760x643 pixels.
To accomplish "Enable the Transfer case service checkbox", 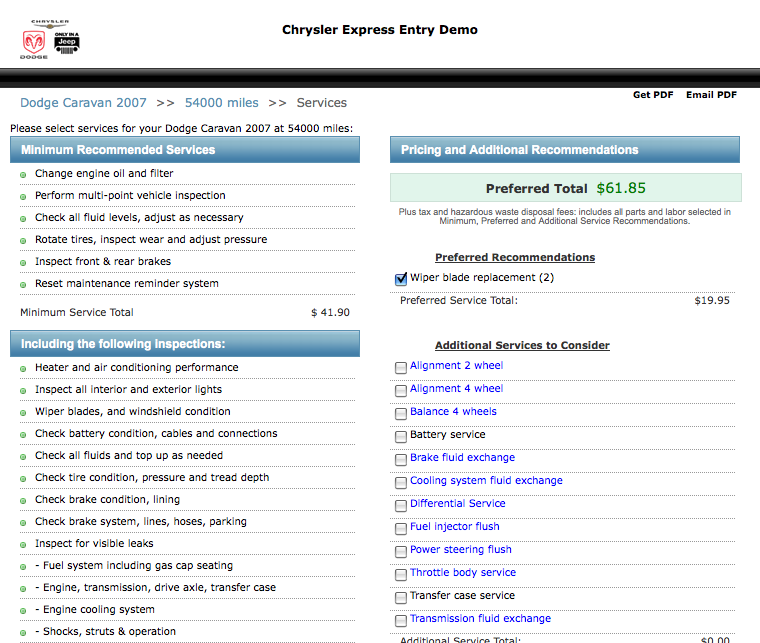I will pyautogui.click(x=401, y=598).
